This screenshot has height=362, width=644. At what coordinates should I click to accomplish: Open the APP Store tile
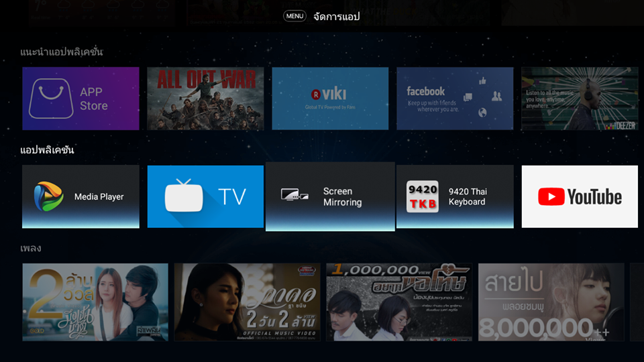[x=80, y=99]
